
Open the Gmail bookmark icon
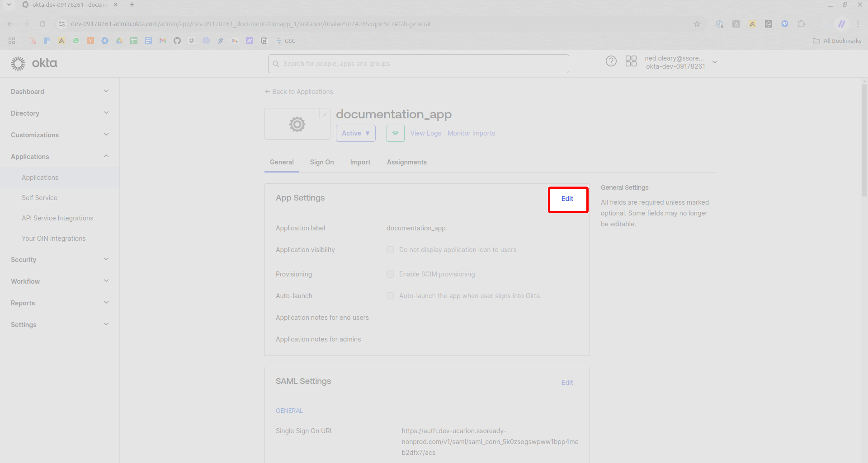coord(163,41)
